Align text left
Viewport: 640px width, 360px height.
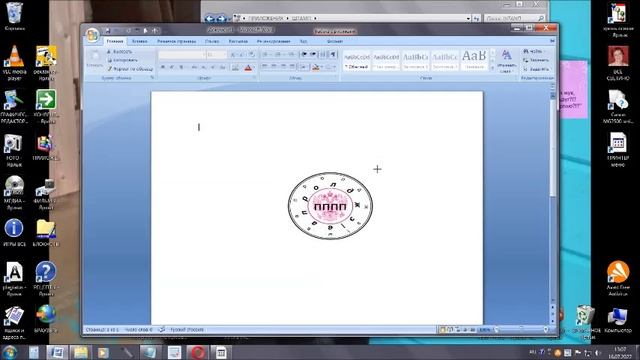[264, 67]
